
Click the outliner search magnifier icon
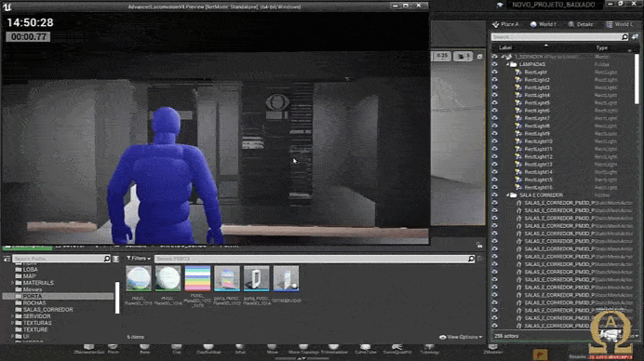tap(624, 37)
